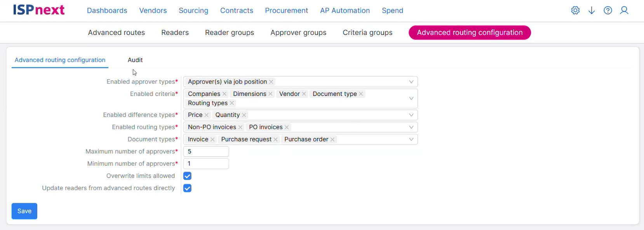Click the ISPnext logo

click(39, 10)
